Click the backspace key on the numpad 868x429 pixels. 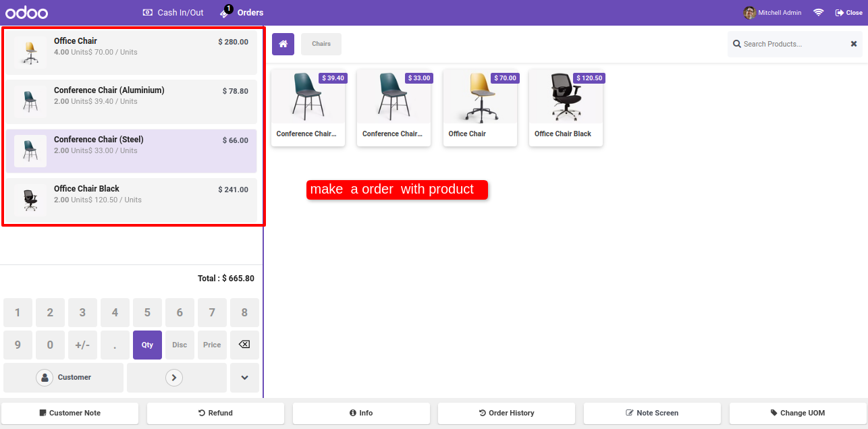pos(244,345)
